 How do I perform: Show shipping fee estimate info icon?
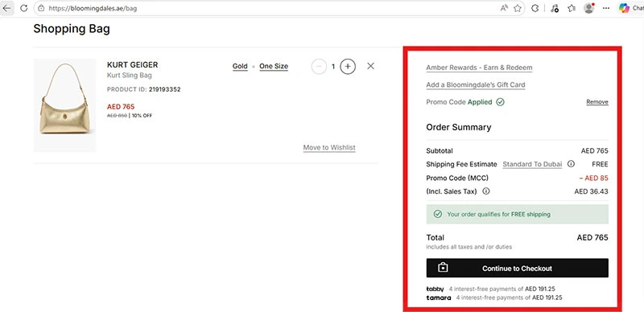pyautogui.click(x=571, y=164)
